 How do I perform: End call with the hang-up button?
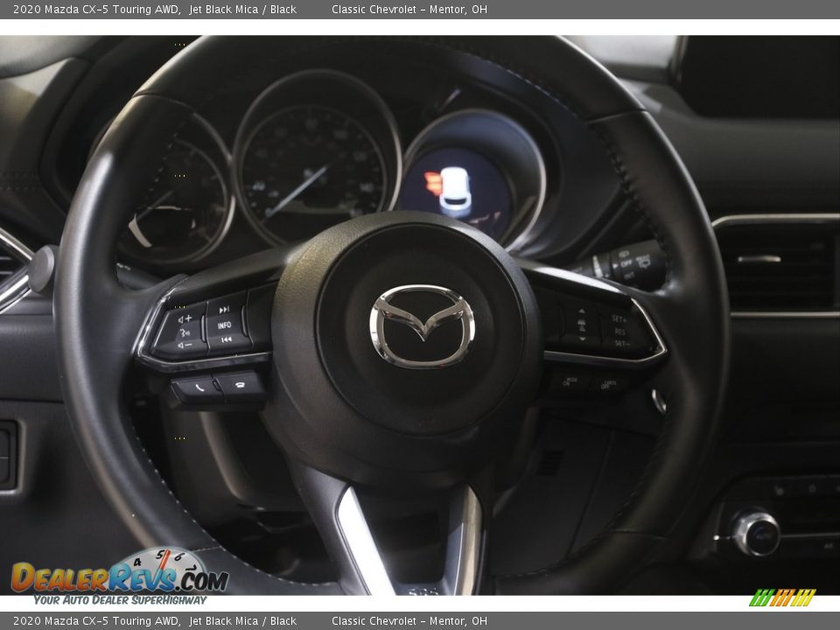coord(240,385)
